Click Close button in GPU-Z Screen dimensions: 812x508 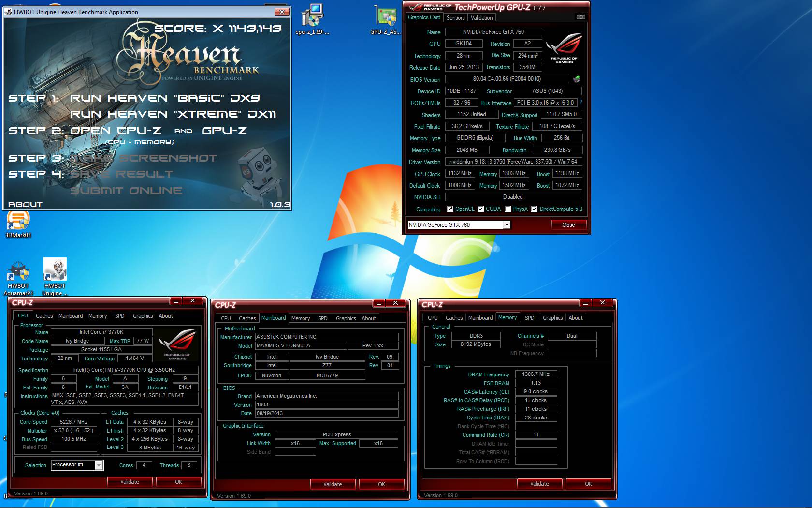point(568,225)
